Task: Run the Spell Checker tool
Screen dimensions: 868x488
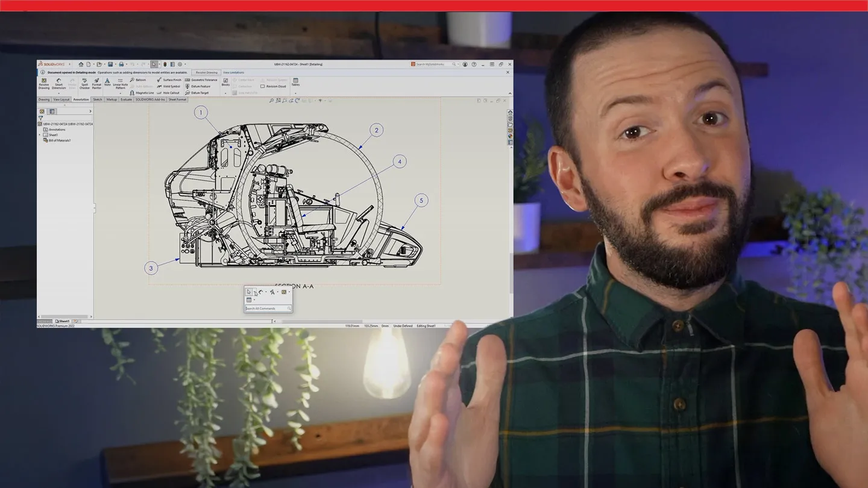Action: [x=84, y=83]
